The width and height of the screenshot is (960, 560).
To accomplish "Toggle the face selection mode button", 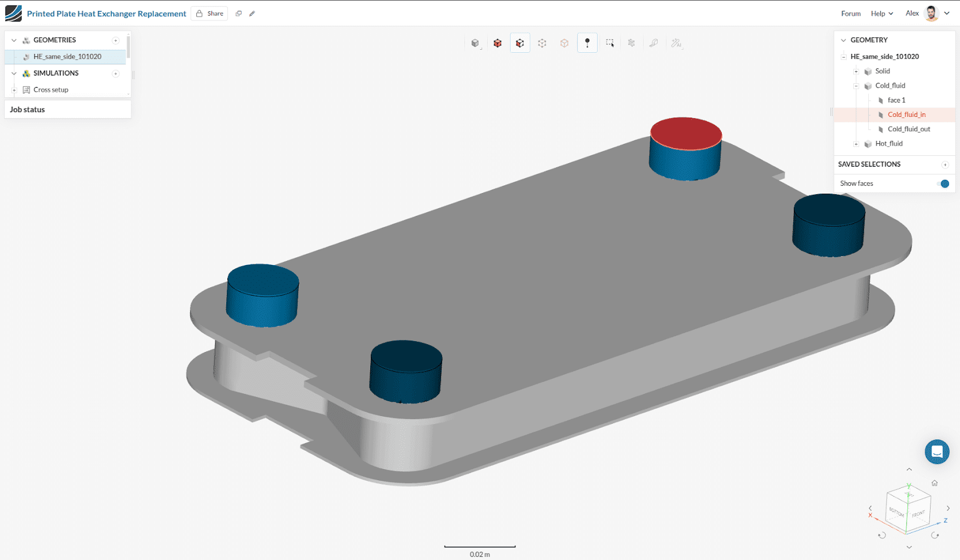I will point(520,43).
